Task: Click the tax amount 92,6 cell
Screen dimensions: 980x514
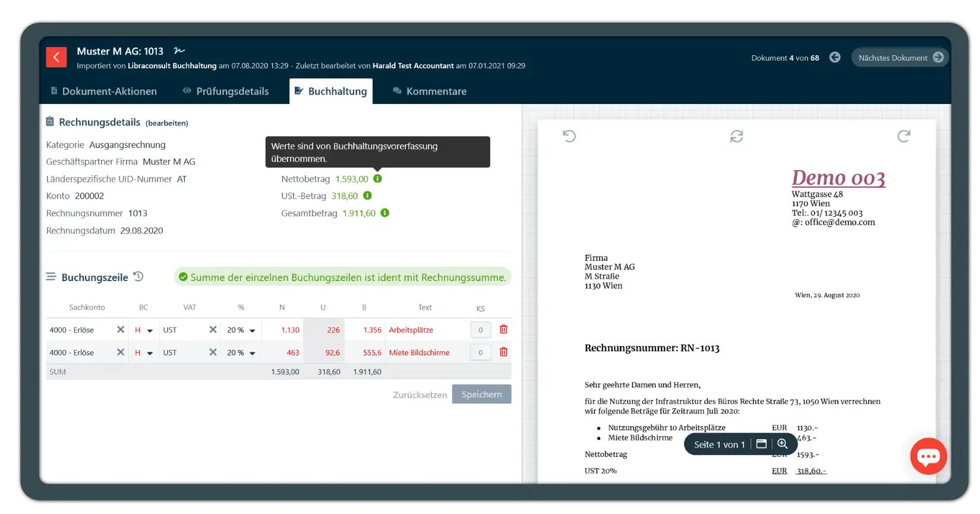Action: (x=324, y=352)
